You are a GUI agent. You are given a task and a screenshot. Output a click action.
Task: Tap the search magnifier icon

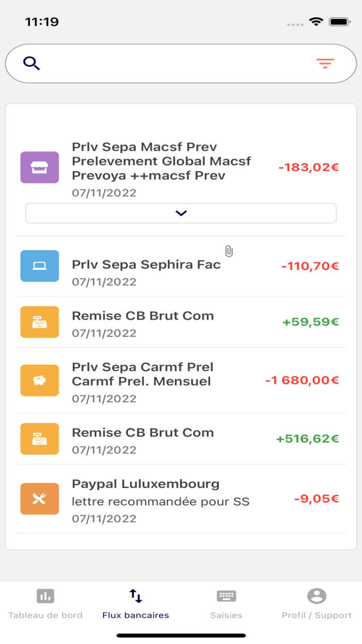(x=32, y=64)
